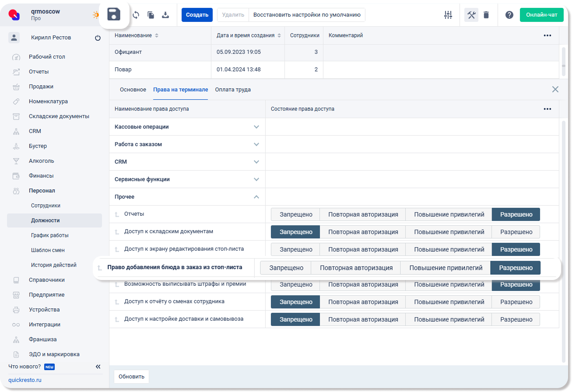Click the chart icon next to sidebar Отчеты
The width and height of the screenshot is (572, 392).
(16, 72)
